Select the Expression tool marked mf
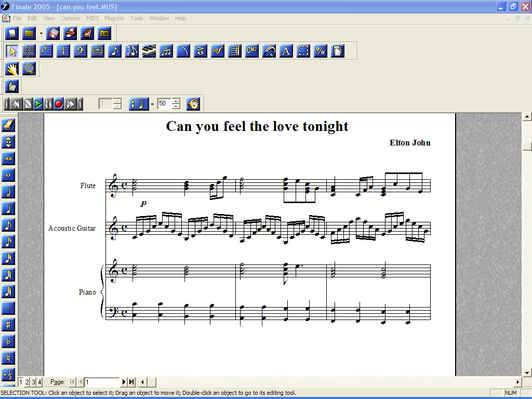The width and height of the screenshot is (532, 399). pos(218,51)
